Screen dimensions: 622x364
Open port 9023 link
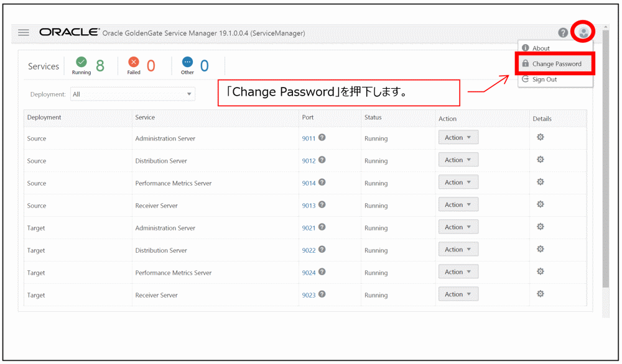[309, 295]
